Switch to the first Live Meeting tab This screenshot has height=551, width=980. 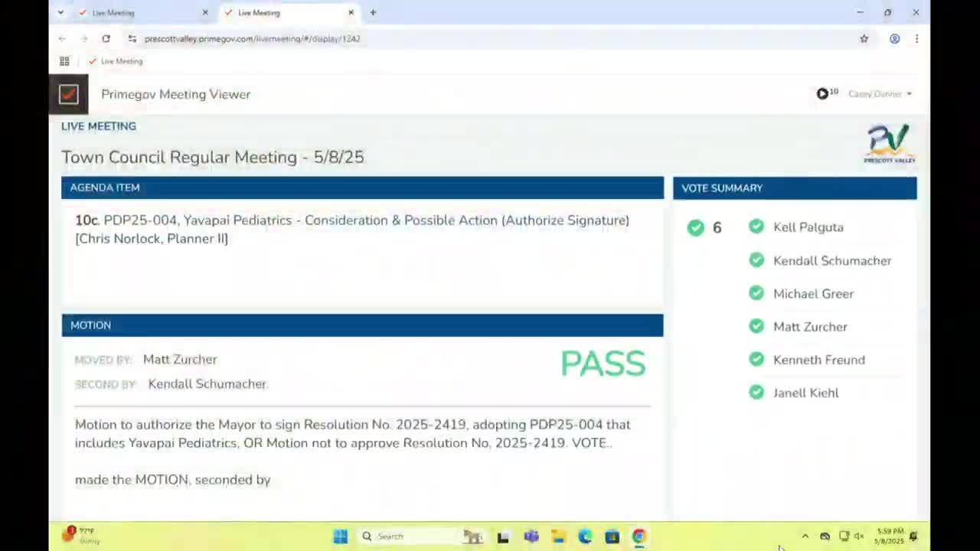(142, 12)
